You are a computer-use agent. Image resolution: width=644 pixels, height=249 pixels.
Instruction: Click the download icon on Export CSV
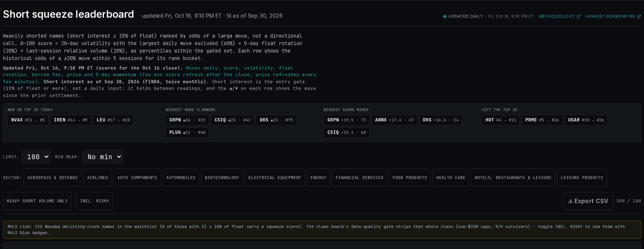pos(570,201)
